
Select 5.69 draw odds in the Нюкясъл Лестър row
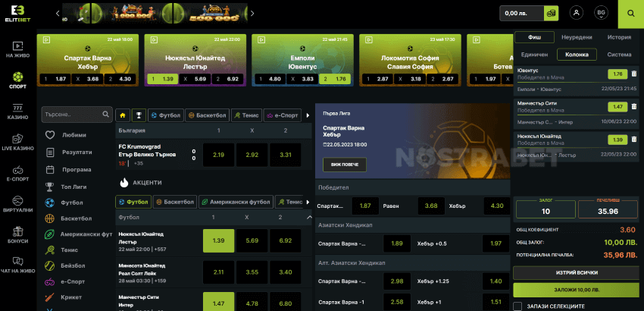[252, 240]
